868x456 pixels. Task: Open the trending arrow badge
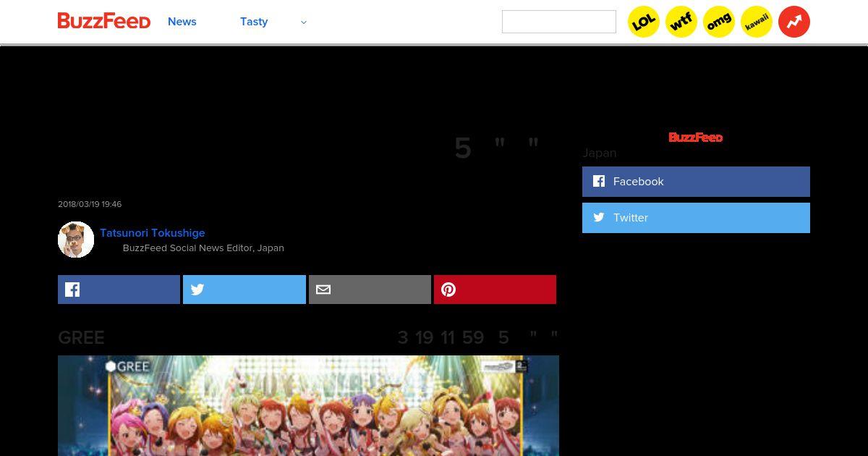pyautogui.click(x=794, y=22)
